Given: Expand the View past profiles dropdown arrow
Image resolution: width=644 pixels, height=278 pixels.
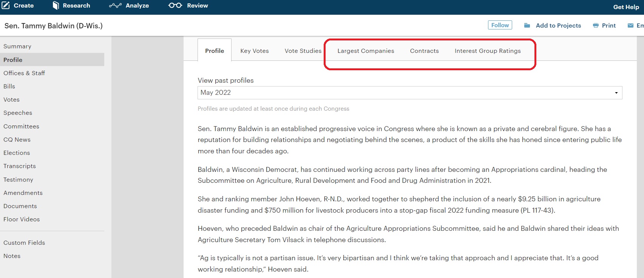Looking at the screenshot, I should point(616,93).
